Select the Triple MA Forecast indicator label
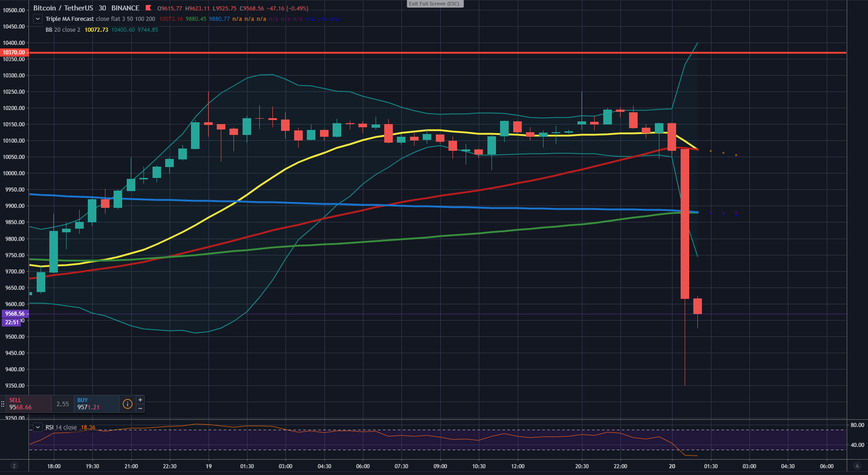The image size is (868, 475). pyautogui.click(x=70, y=19)
